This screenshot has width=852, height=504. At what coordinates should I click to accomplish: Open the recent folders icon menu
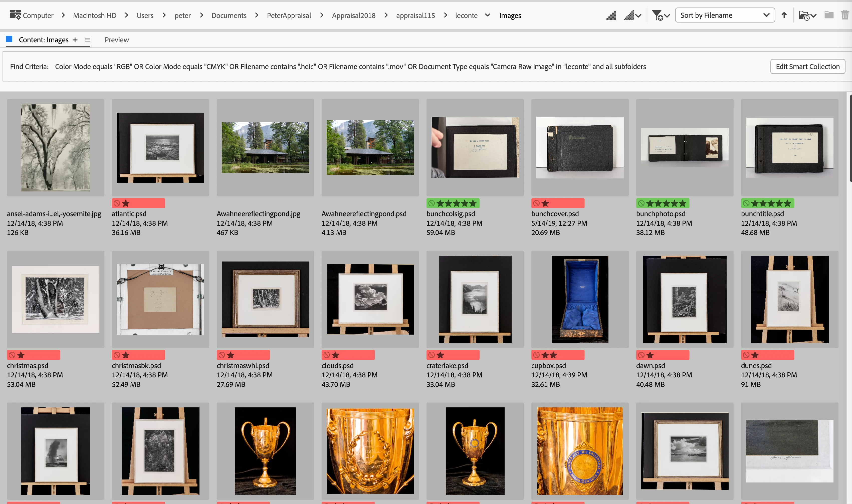[807, 16]
